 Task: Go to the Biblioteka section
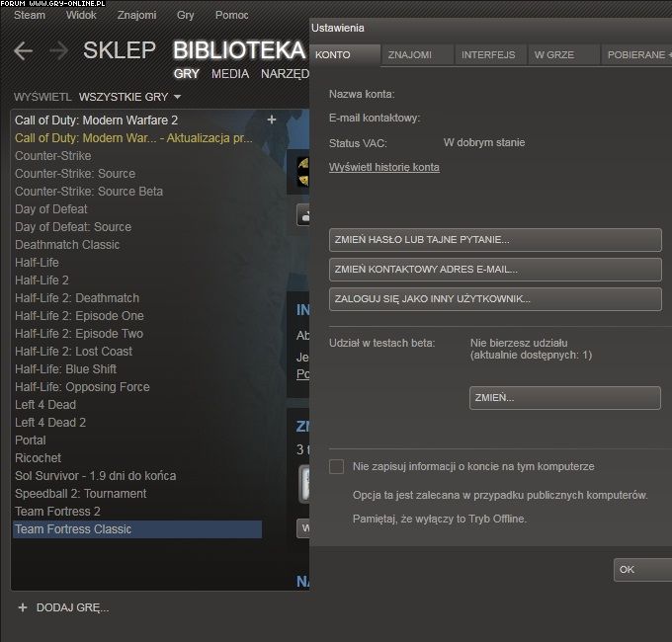[x=239, y=50]
